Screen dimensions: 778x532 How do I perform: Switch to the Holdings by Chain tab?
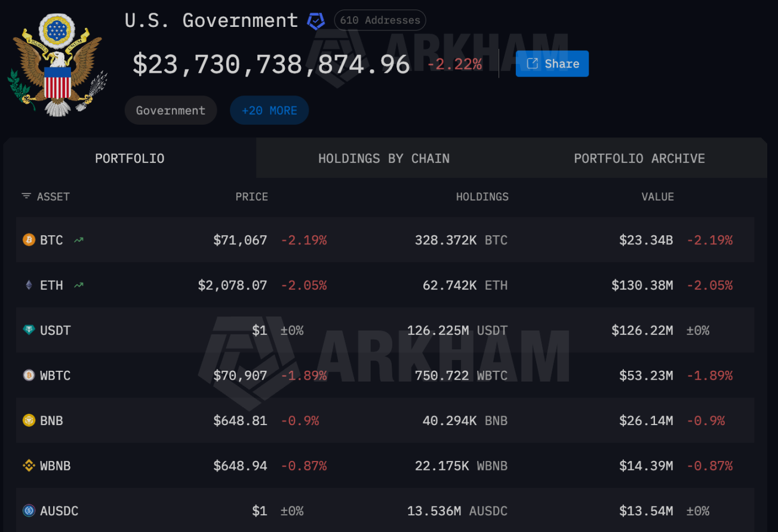(x=383, y=159)
